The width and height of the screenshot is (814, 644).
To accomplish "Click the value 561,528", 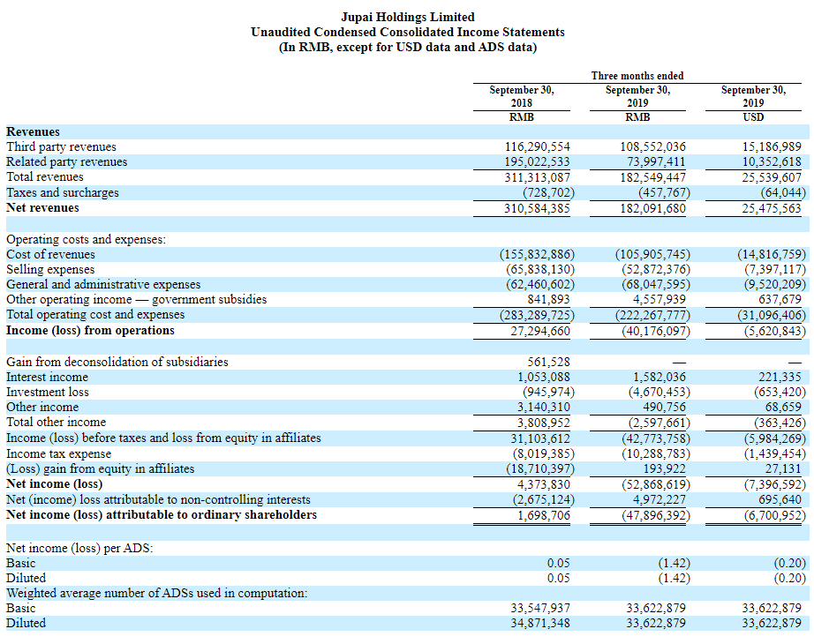I will tap(549, 362).
